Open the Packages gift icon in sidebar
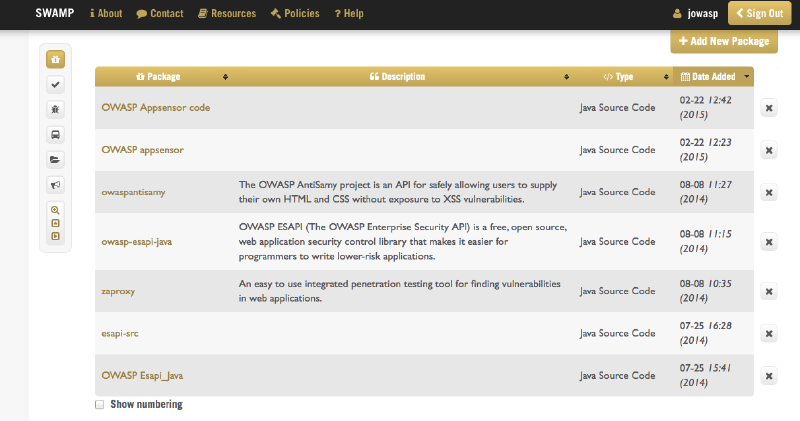The image size is (800, 421). (56, 59)
